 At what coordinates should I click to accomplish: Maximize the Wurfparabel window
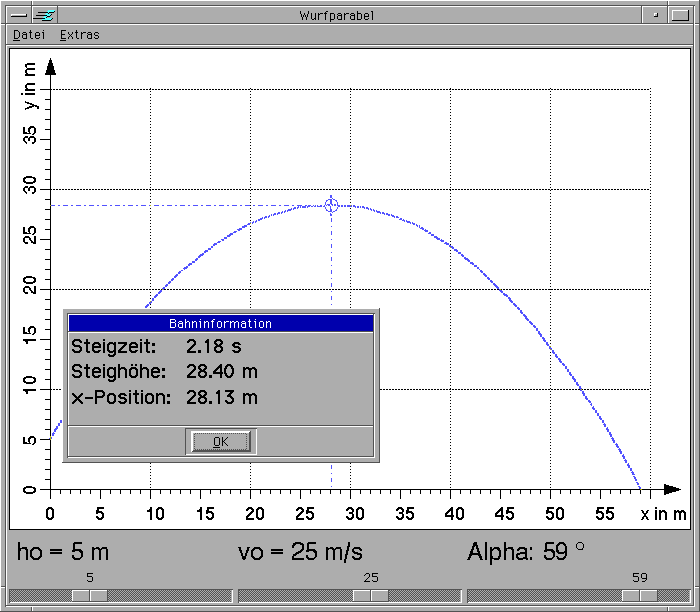pyautogui.click(x=682, y=15)
